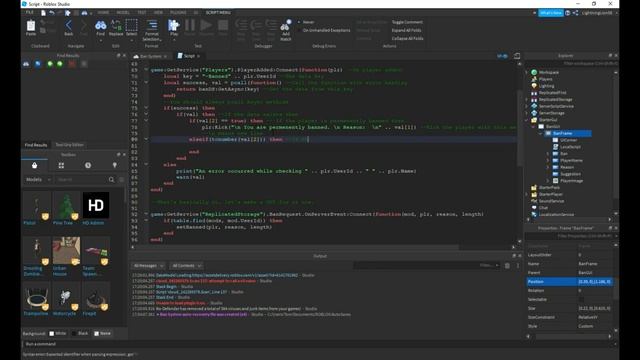Toggle the Selectable property checkbox
The height and width of the screenshot is (360, 640).
coord(581,300)
